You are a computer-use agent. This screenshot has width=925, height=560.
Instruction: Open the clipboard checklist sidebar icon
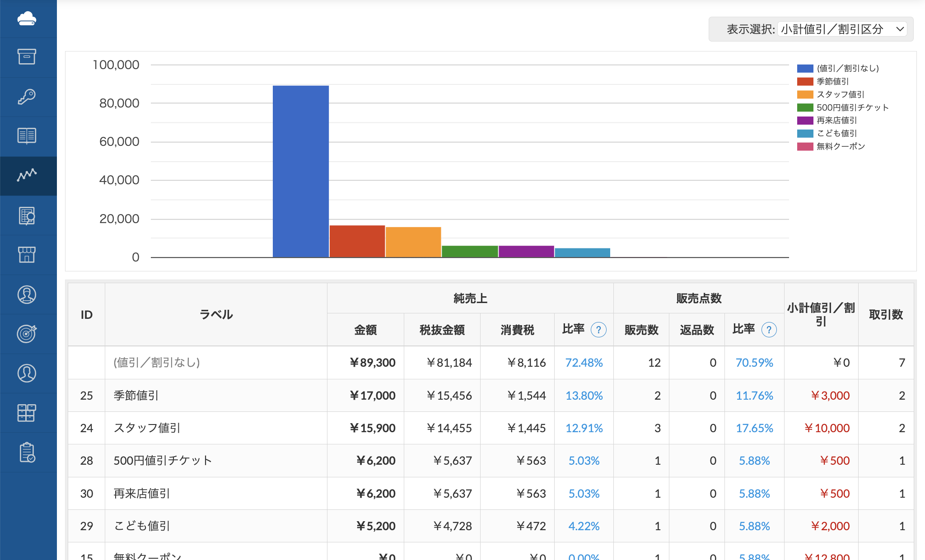click(27, 453)
